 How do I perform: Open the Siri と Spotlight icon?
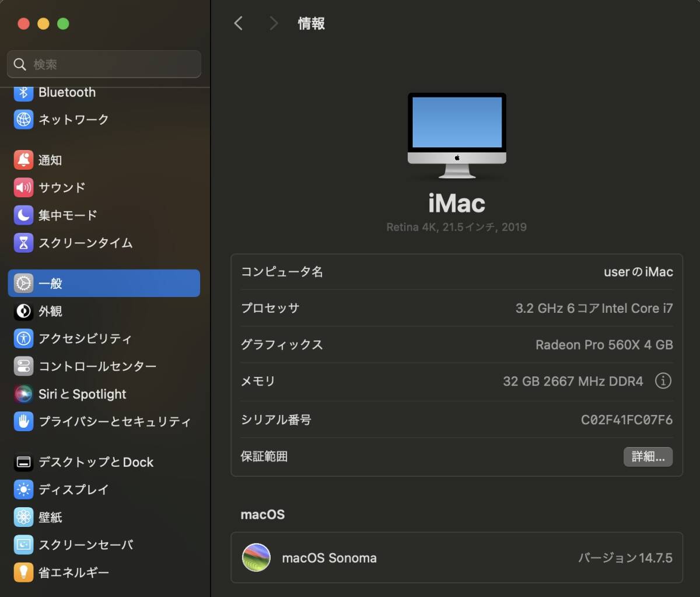point(23,394)
